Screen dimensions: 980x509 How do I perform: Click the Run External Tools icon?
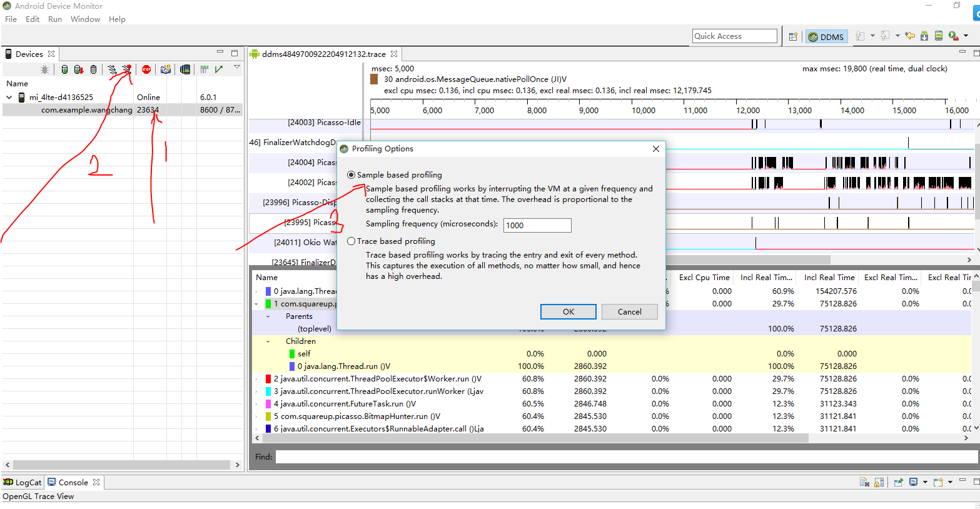(953, 36)
